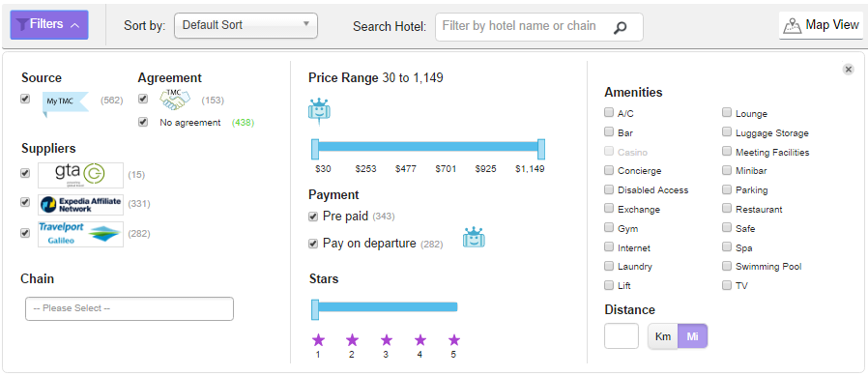The width and height of the screenshot is (868, 376).
Task: Click the gta supplier logo
Action: tap(80, 175)
